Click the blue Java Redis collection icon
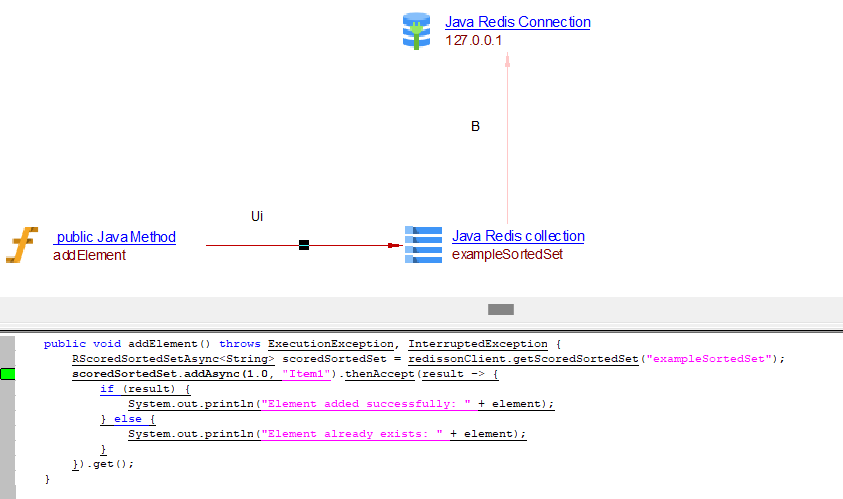The width and height of the screenshot is (843, 499). (x=423, y=245)
